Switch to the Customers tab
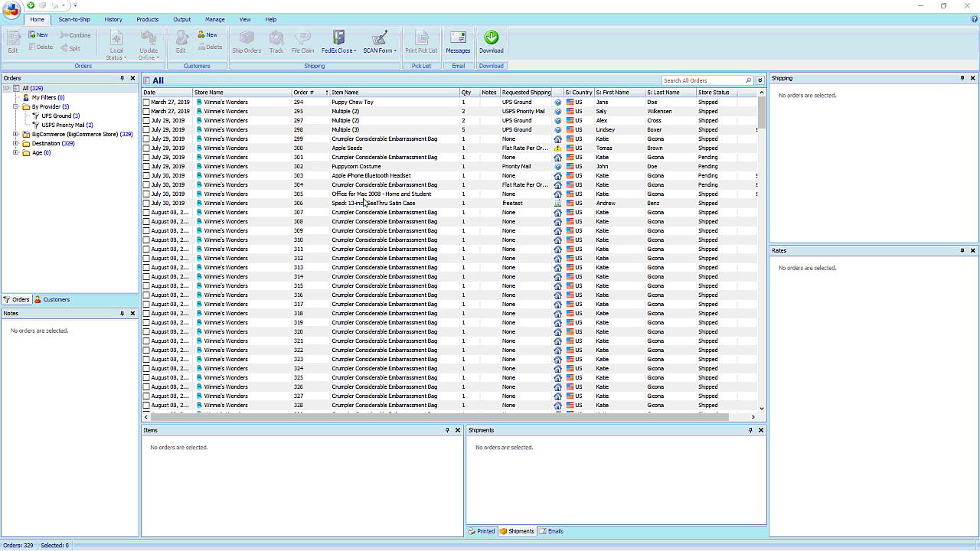 point(52,299)
